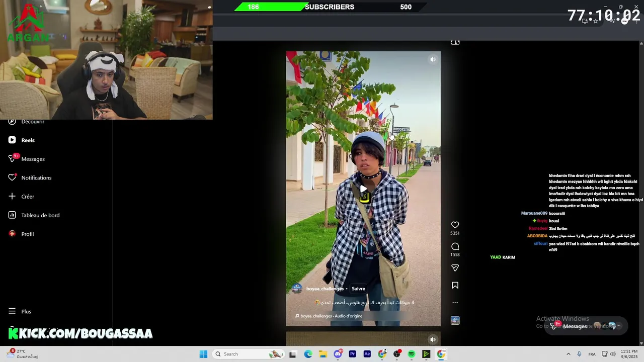
Task: Open the Reels section in sidebar
Action: (28, 140)
